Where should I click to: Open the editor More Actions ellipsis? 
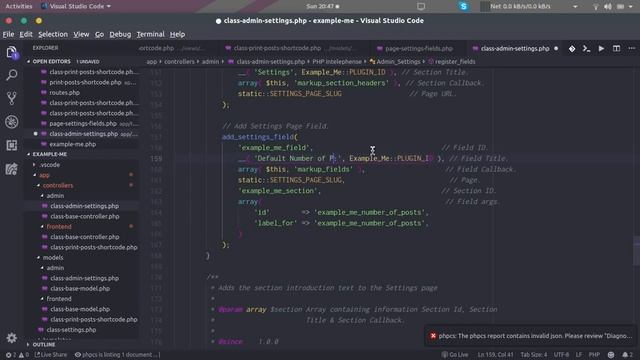point(631,49)
